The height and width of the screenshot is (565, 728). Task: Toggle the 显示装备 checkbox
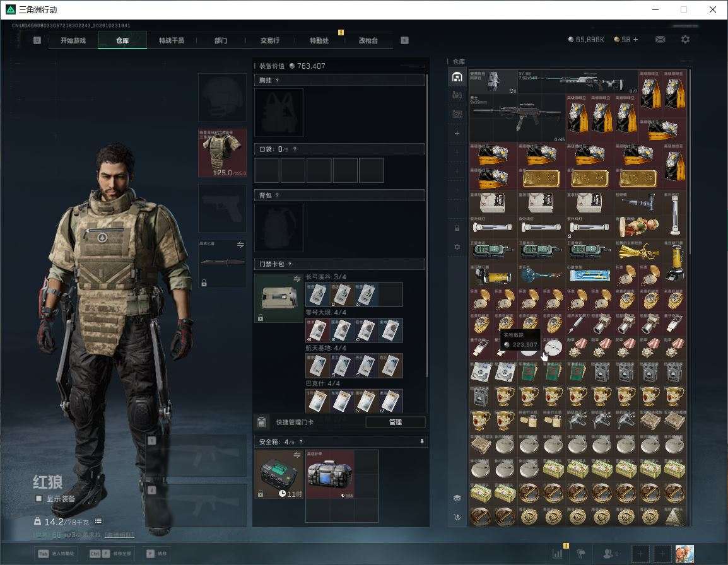pyautogui.click(x=39, y=499)
